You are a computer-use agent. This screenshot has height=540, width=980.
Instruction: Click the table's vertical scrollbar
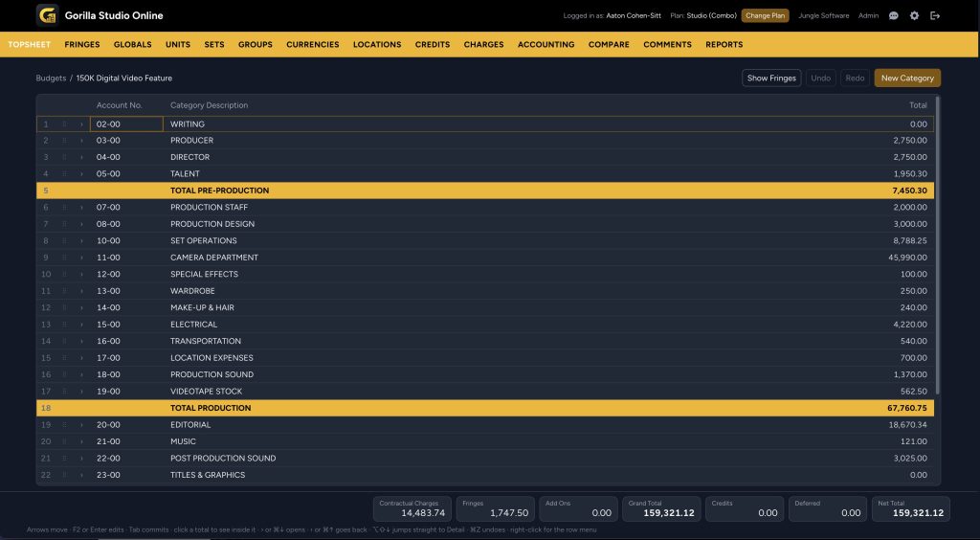pos(937,245)
